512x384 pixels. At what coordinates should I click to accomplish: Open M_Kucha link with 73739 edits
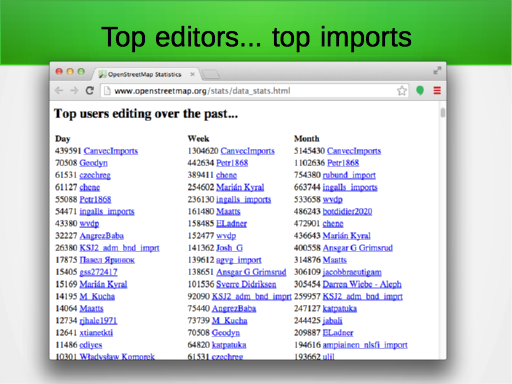click(229, 321)
